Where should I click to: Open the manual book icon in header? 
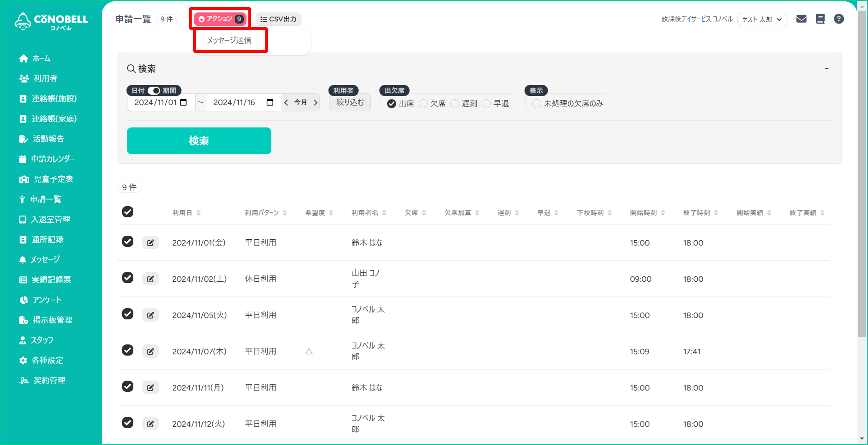820,19
